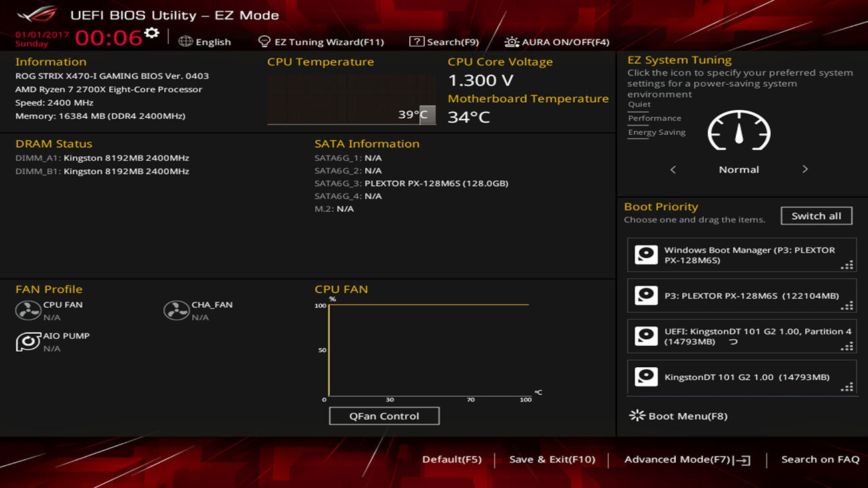Click the EZ System Tuning gauge dial
The height and width of the screenshot is (488, 868).
738,130
